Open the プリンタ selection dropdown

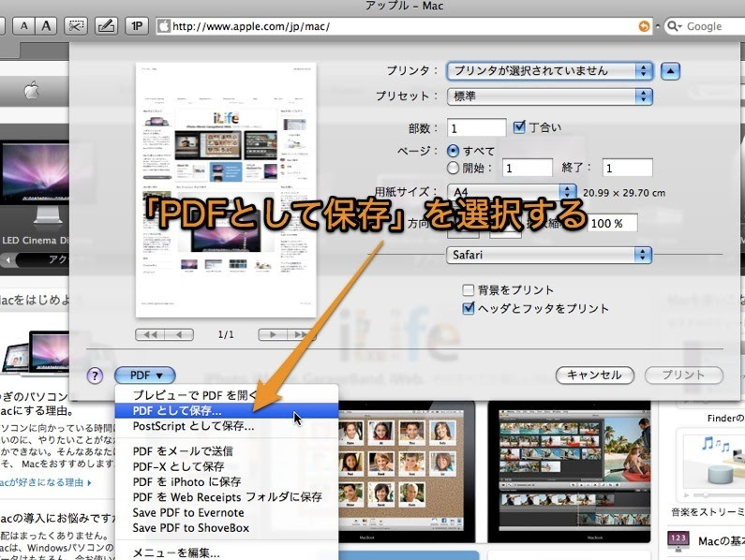pos(550,71)
